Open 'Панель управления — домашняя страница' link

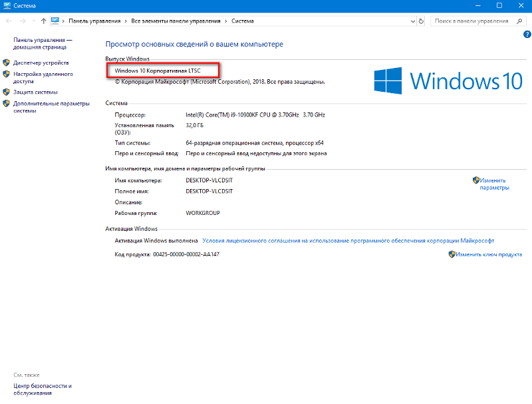click(43, 43)
